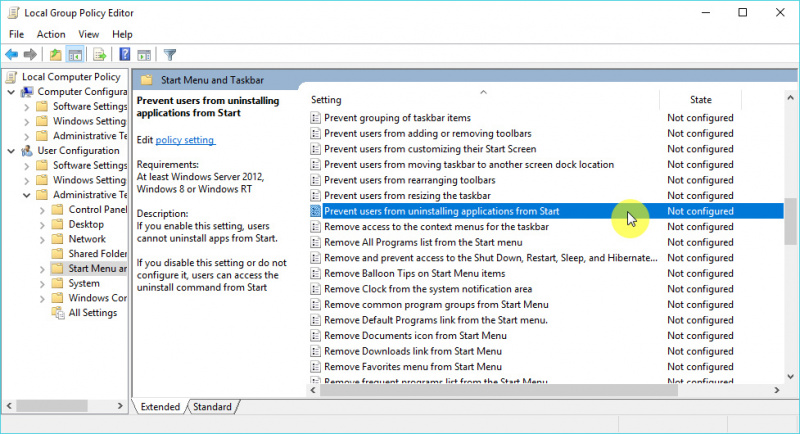Expand Windows Settings under Computer Configuration
Viewport: 800px width, 434px height.
(x=27, y=122)
